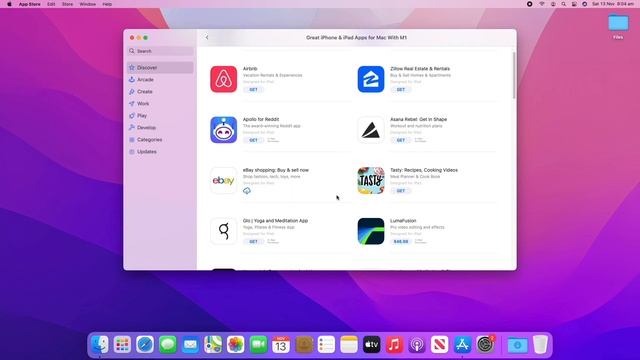The height and width of the screenshot is (360, 640).
Task: Open Launchpad in the Dock
Action: (x=122, y=345)
